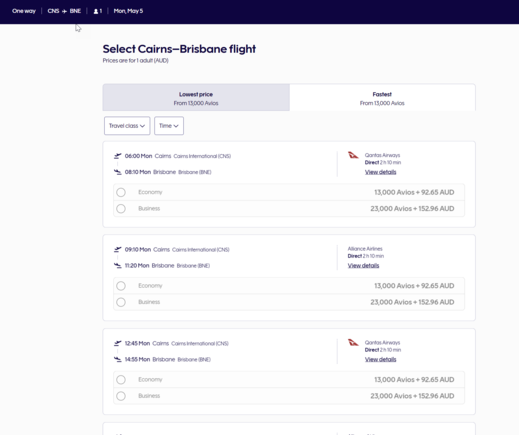Screen dimensions: 519x435
Task: Click the arrival plane icon beside 08:10 Mon
Action: (118, 172)
